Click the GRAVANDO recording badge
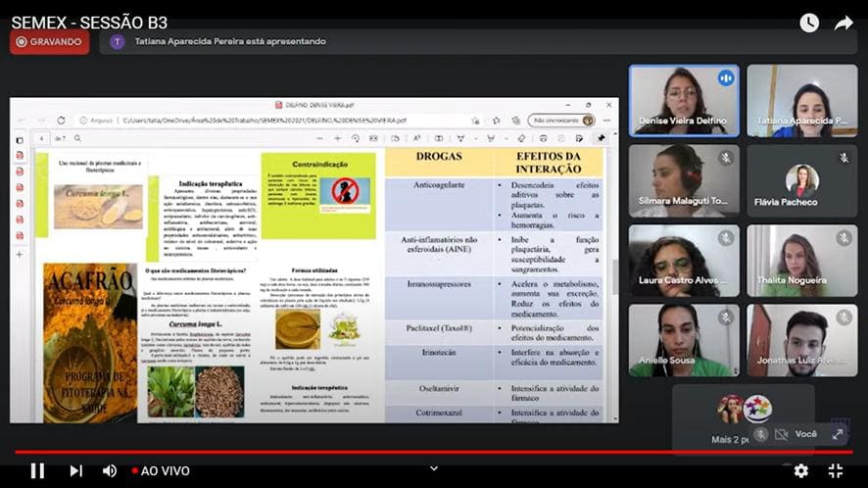This screenshot has height=488, width=868. click(49, 41)
